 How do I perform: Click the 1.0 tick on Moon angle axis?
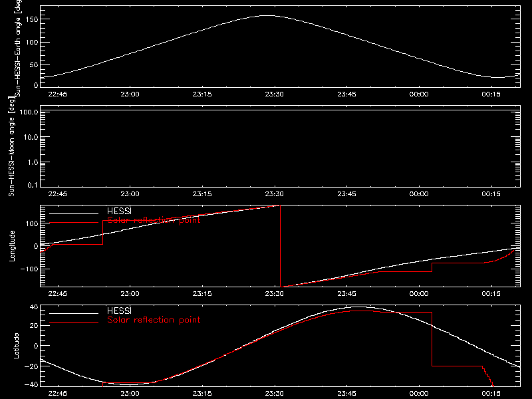[x=33, y=162]
